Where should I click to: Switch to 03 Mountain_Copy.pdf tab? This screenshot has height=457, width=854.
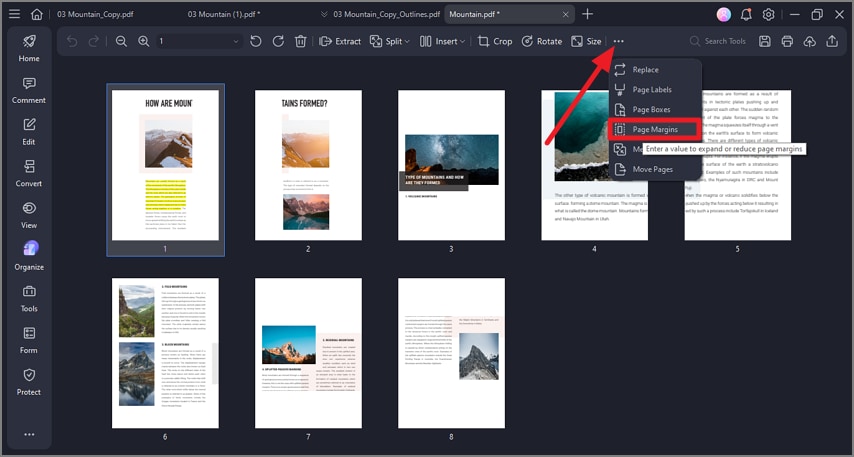pyautogui.click(x=95, y=14)
